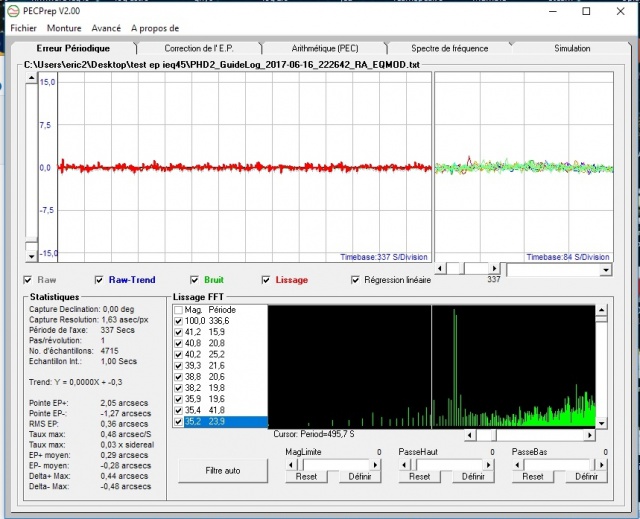Click graph vertical scrollbar down arrow
The height and width of the screenshot is (519, 640).
point(31,256)
